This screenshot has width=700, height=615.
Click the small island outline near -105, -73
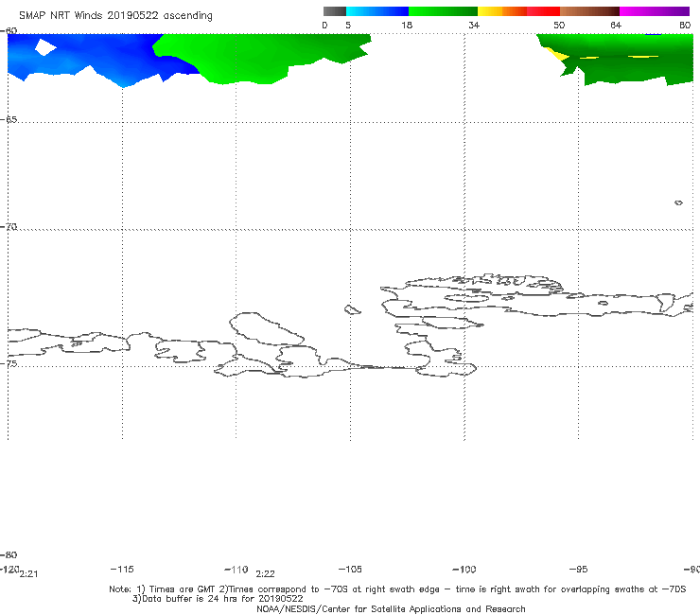[352, 309]
